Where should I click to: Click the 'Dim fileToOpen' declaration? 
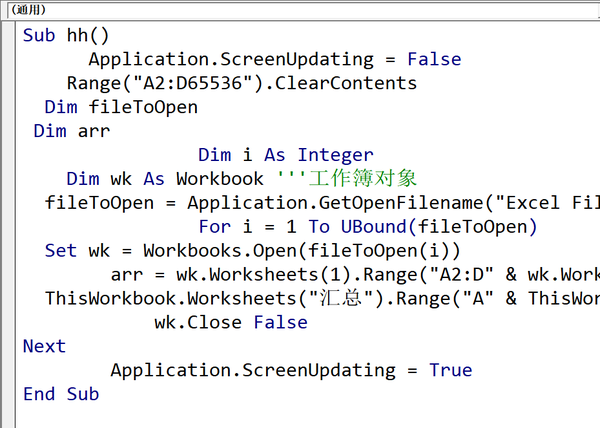click(121, 107)
